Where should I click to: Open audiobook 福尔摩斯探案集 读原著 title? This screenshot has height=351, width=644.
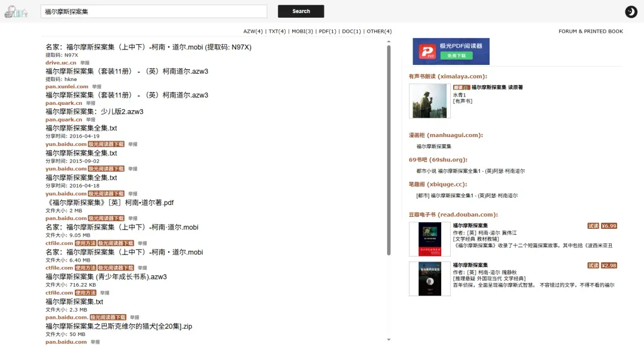[497, 88]
